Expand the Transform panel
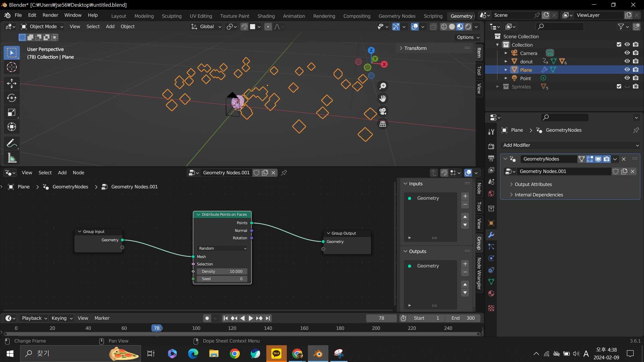Screen dimensions: 644x362 coord(415,48)
